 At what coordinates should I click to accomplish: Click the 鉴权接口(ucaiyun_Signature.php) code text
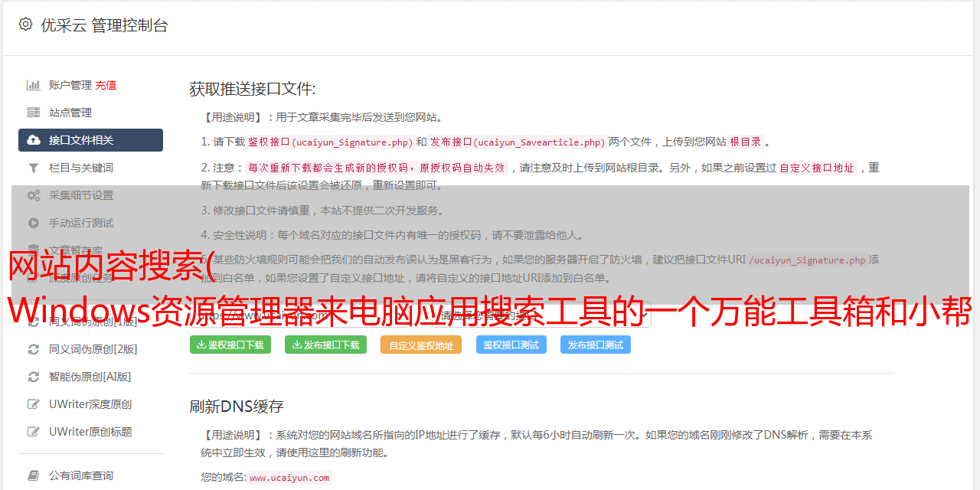(x=330, y=142)
